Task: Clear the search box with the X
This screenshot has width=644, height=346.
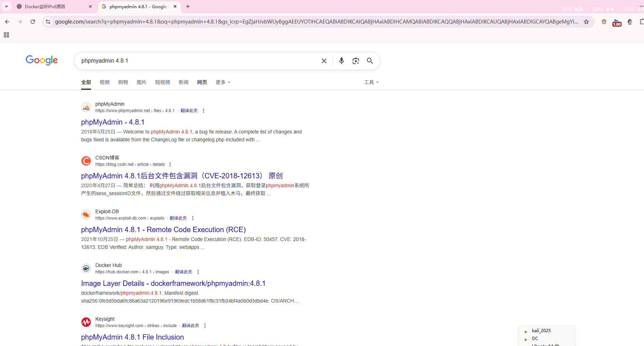Action: coord(324,61)
